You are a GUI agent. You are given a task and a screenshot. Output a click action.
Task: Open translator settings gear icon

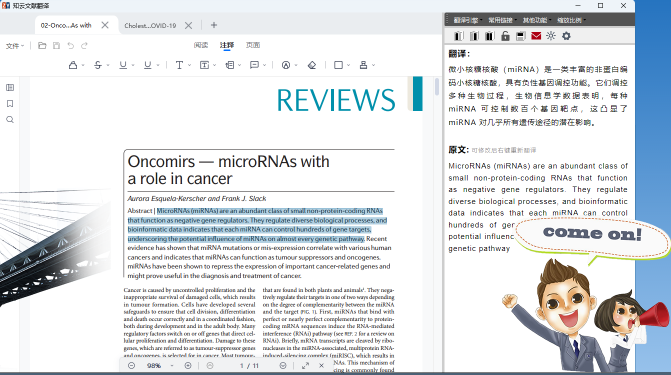566,36
